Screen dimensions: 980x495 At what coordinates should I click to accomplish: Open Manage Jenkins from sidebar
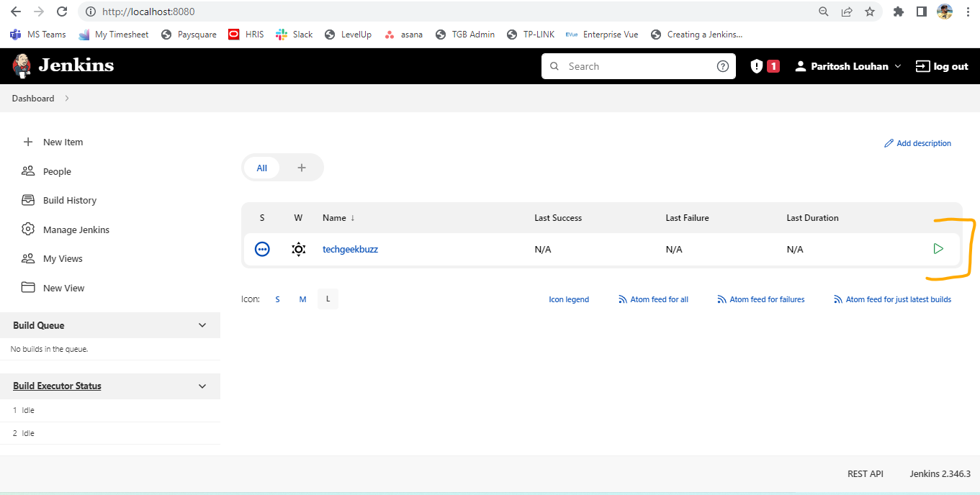coord(76,230)
